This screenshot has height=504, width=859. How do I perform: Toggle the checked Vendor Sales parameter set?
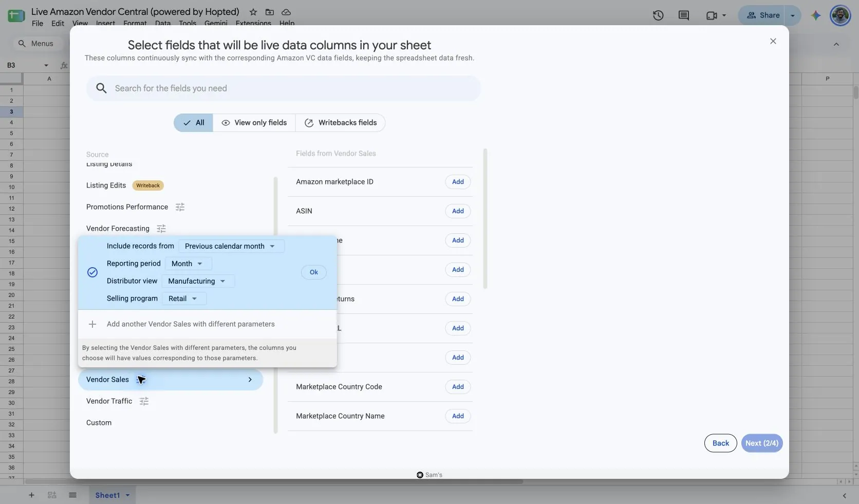coord(92,272)
